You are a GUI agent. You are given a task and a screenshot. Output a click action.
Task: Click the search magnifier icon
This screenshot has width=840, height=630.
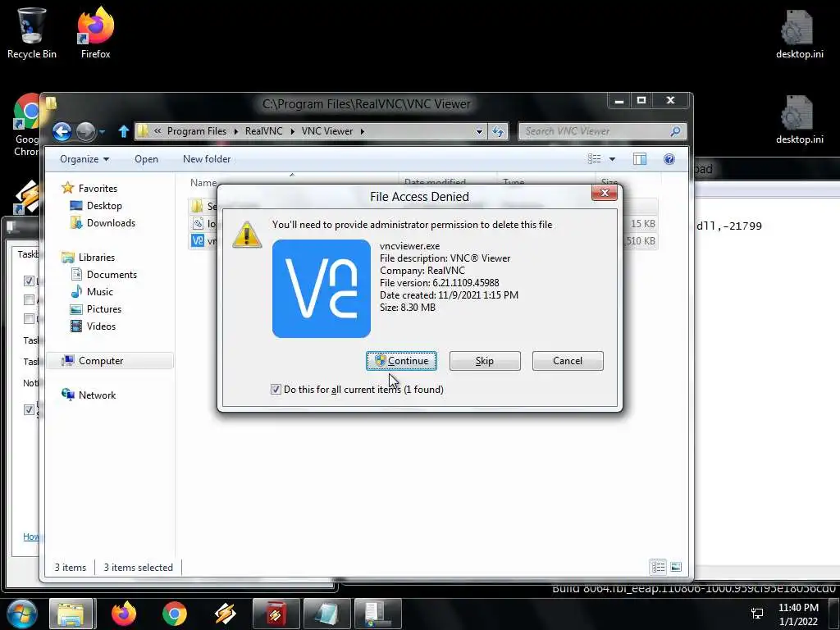[x=676, y=131]
